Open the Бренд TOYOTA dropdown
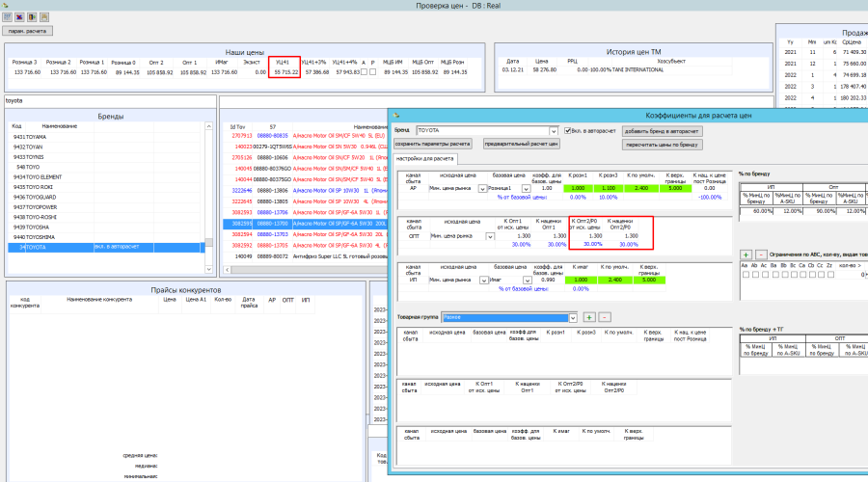The width and height of the screenshot is (868, 482). pos(553,131)
